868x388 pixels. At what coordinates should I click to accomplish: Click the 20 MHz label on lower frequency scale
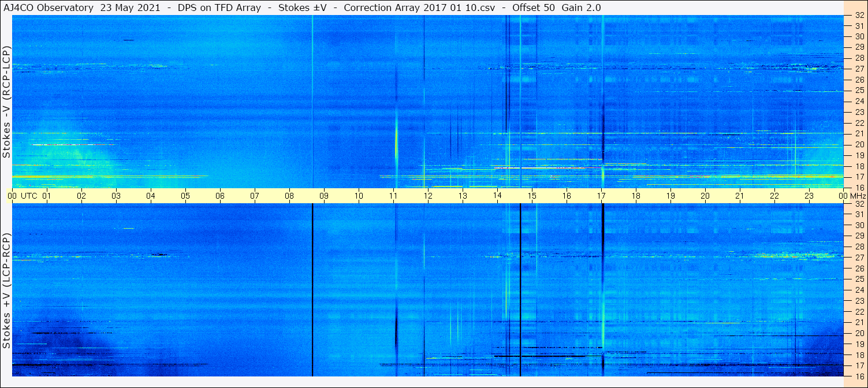click(859, 333)
